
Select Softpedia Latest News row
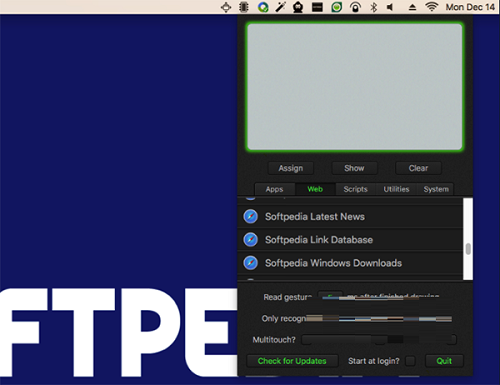(x=350, y=217)
